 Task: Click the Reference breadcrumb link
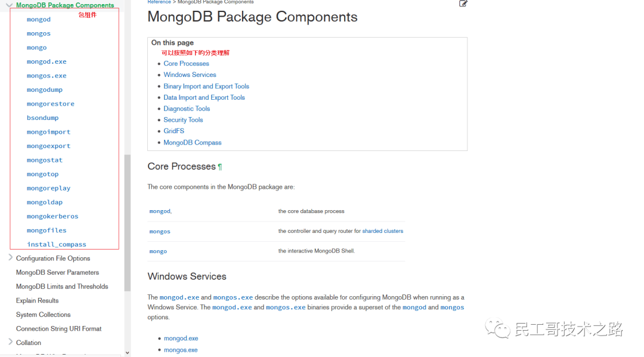159,2
